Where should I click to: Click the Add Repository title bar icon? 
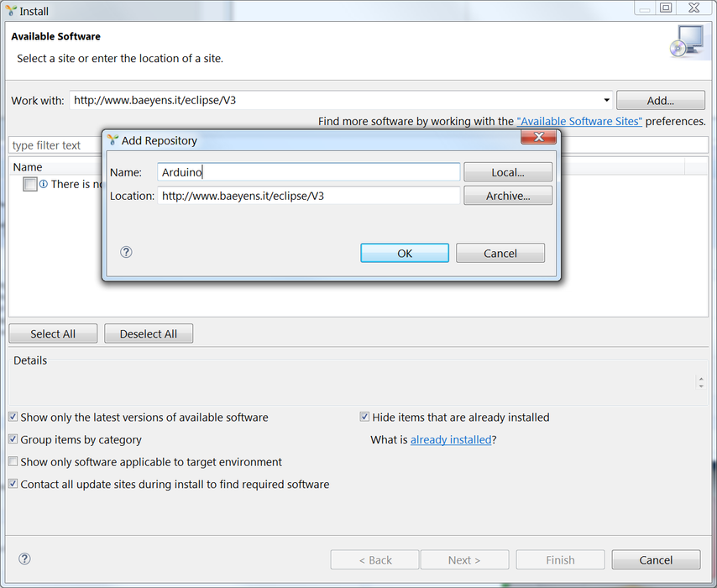point(113,140)
